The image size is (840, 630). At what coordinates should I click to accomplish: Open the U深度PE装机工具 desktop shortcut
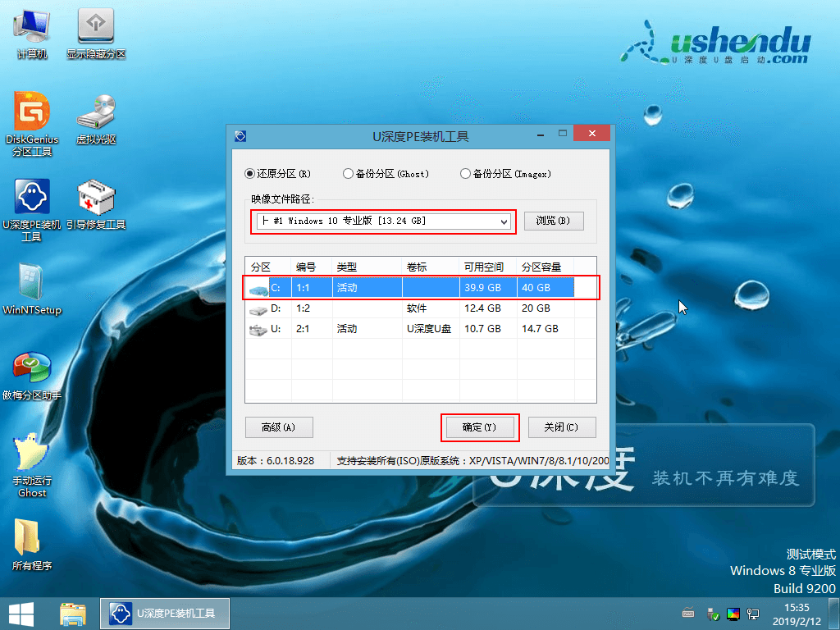(x=31, y=205)
